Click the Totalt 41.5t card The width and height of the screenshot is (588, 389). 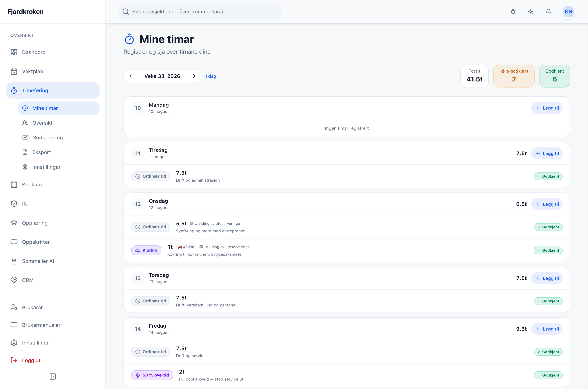pos(474,76)
